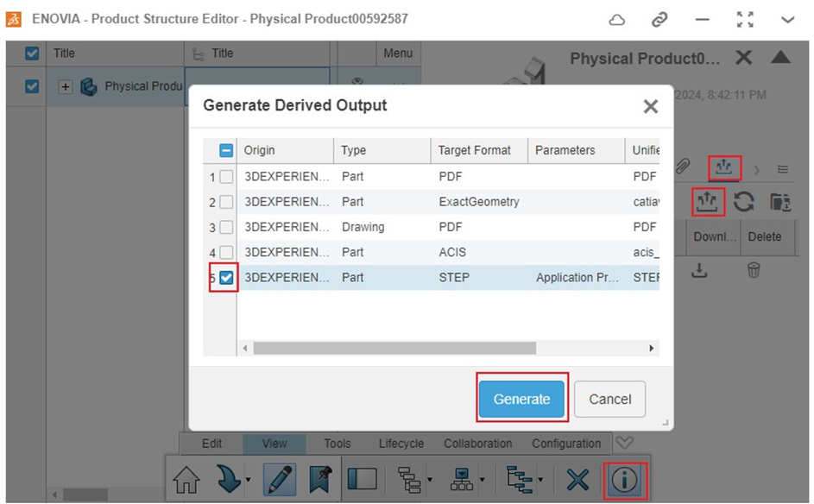Image resolution: width=814 pixels, height=504 pixels.
Task: Open the dropdown next to curved arrow tool
Action: click(x=248, y=480)
